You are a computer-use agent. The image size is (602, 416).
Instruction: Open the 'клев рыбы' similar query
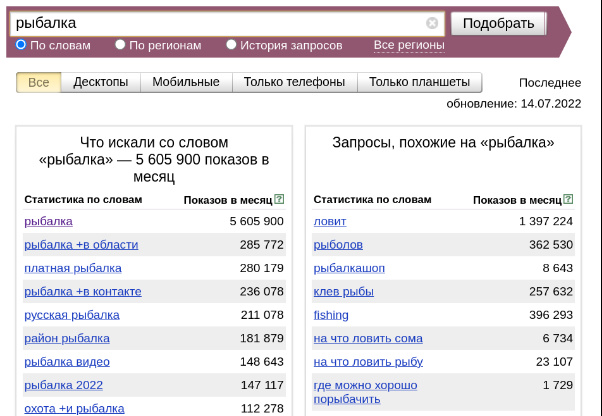[x=343, y=292]
